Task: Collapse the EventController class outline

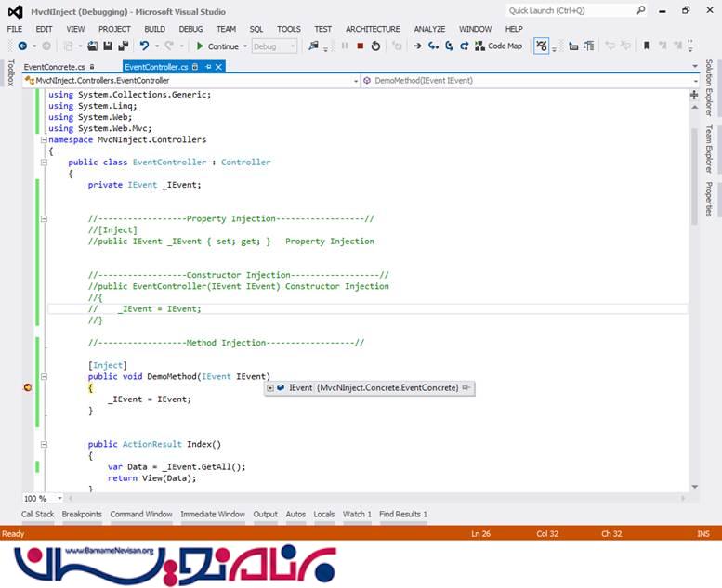Action: 44,163
